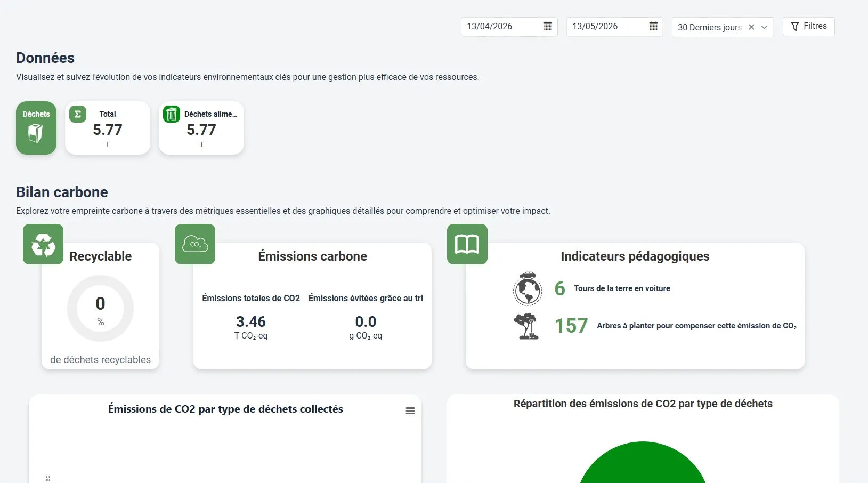Click the Données heading

45,58
